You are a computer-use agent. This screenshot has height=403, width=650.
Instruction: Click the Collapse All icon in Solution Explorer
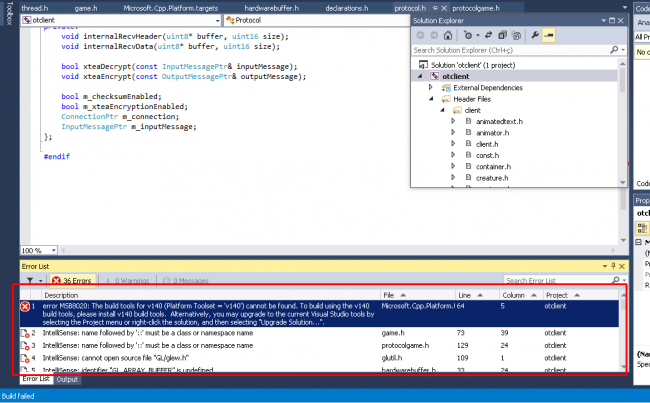pyautogui.click(x=502, y=36)
